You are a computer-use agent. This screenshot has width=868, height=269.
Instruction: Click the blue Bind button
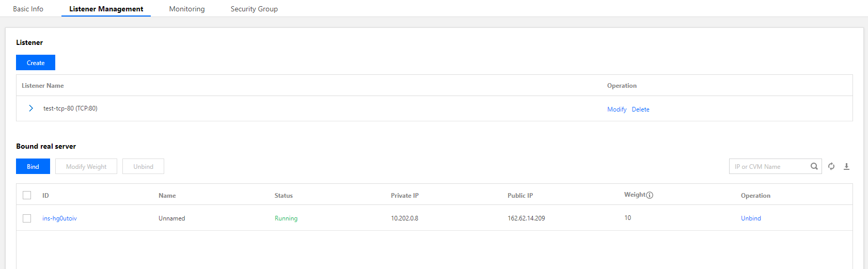pos(33,166)
